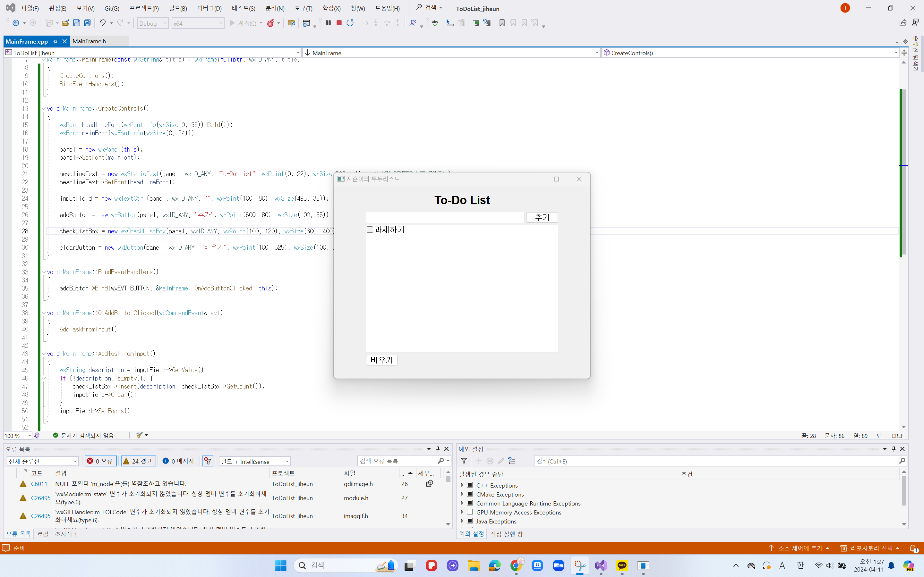This screenshot has width=924, height=577.
Task: Open the 디버그(D) menu
Action: pyautogui.click(x=209, y=8)
